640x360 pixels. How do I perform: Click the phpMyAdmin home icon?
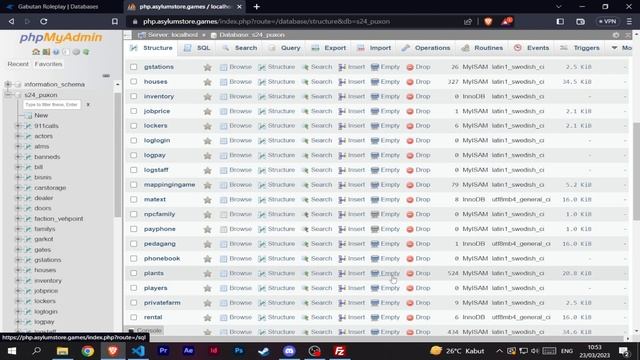click(36, 52)
